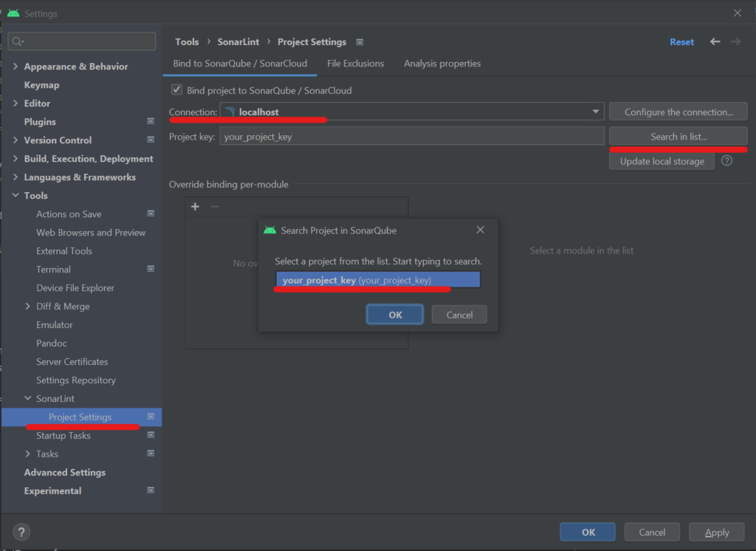
Task: Expand the Editor section
Action: tap(16, 103)
